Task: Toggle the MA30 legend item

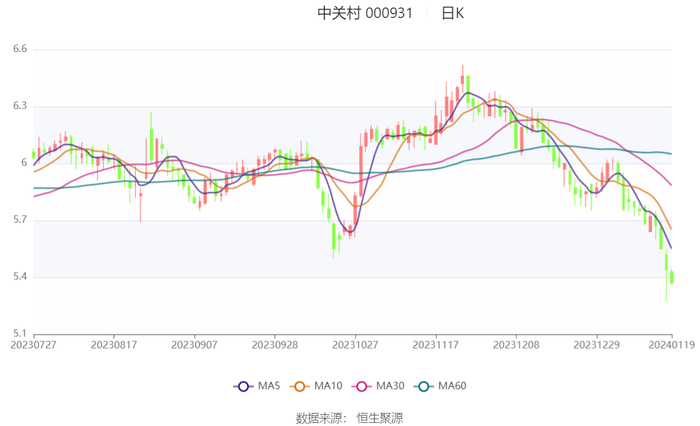Action: click(x=378, y=386)
